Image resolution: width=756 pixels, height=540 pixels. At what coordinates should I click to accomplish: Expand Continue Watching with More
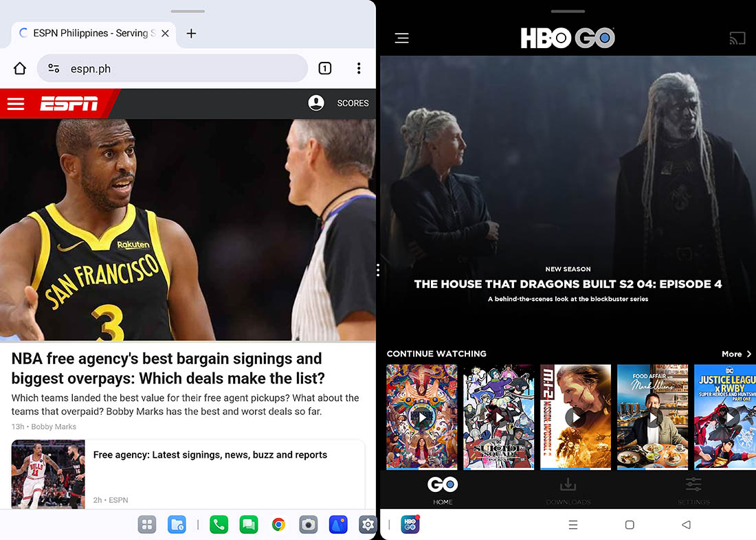click(x=736, y=354)
